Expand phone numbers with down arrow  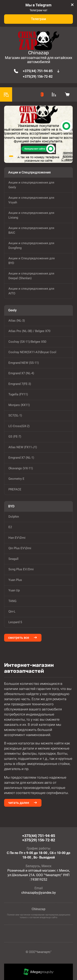(58, 71)
